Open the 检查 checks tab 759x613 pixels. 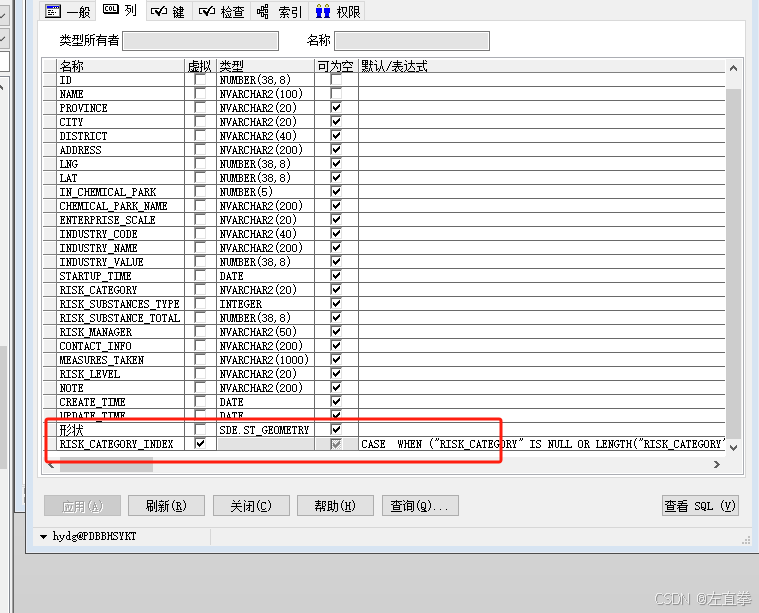point(221,11)
